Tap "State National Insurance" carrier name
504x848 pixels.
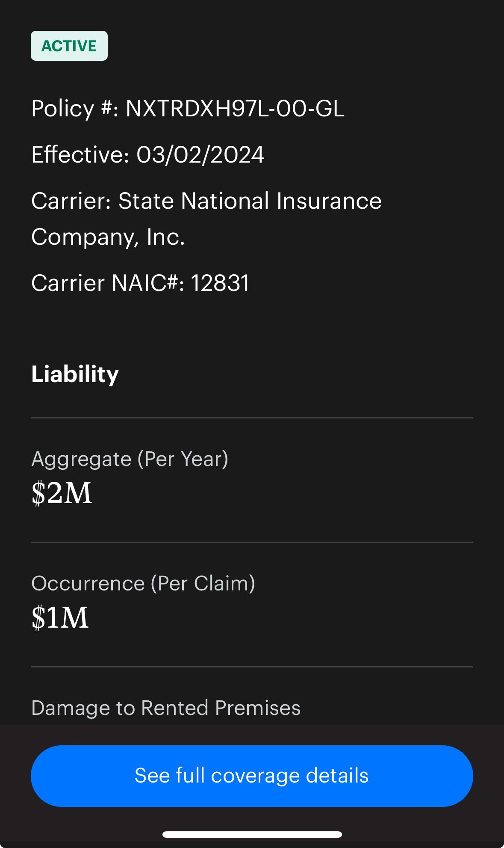point(250,201)
